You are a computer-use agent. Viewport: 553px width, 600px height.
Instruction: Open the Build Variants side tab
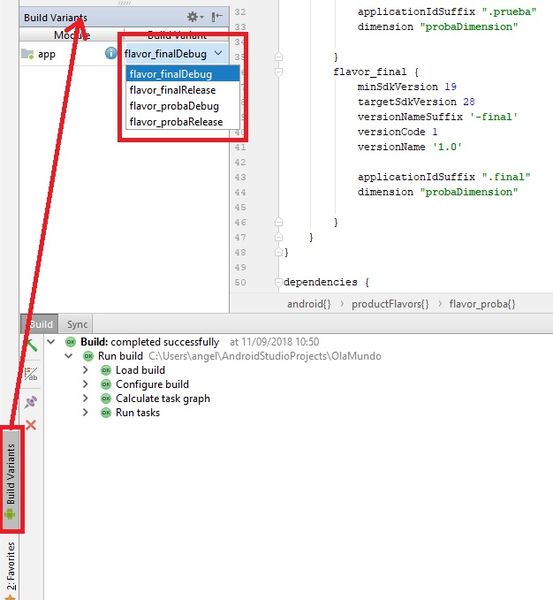click(x=11, y=480)
